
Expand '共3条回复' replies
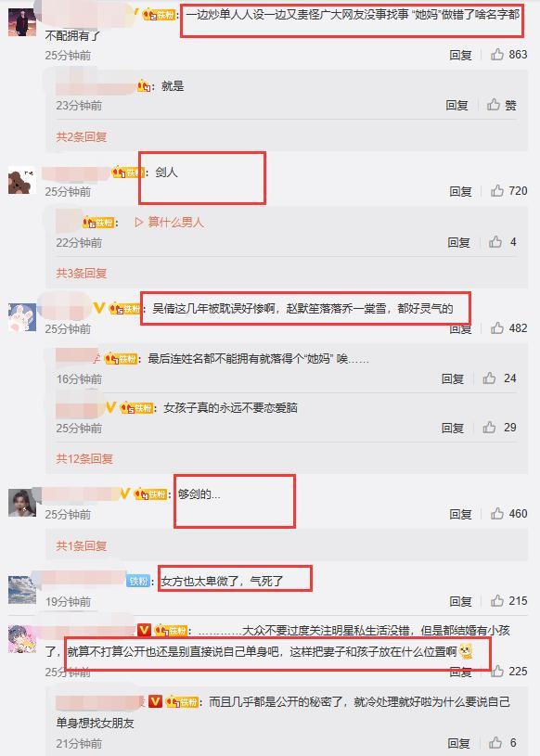pos(81,274)
